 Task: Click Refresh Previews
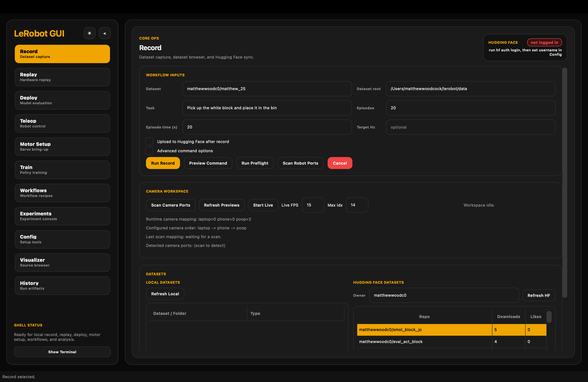tap(222, 205)
